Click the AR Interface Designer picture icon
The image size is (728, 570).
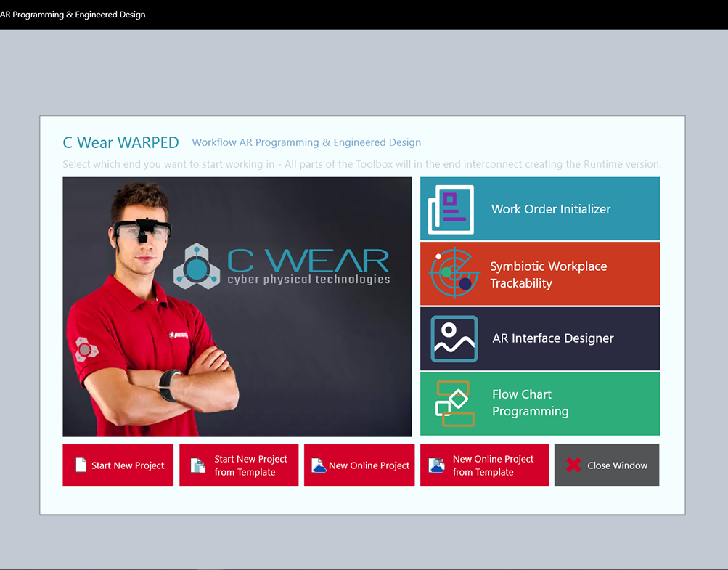tap(454, 338)
